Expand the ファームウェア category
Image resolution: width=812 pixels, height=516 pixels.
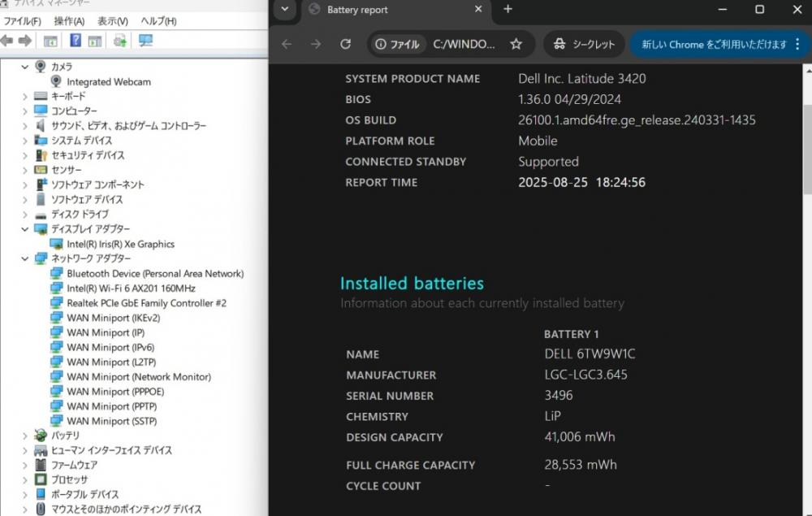(24, 466)
